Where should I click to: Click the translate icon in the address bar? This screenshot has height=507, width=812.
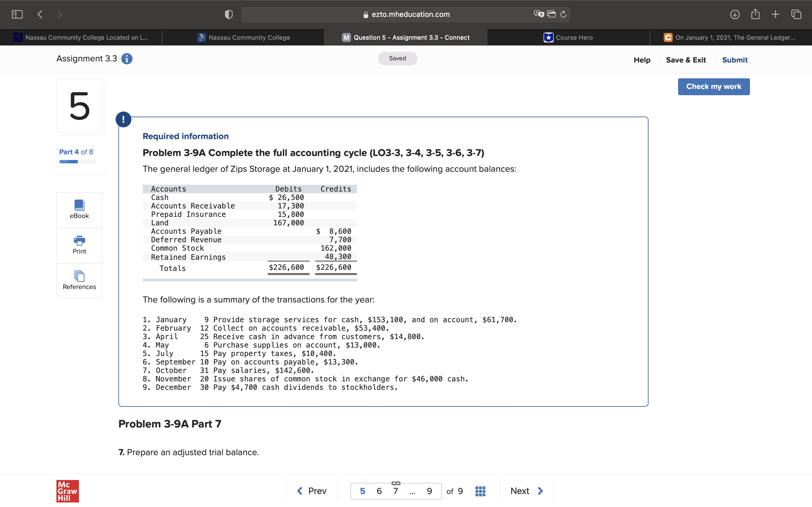tap(539, 14)
